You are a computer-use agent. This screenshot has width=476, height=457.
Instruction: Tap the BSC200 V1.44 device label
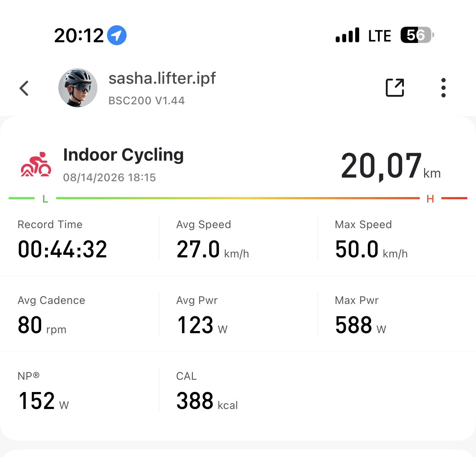[x=147, y=100]
